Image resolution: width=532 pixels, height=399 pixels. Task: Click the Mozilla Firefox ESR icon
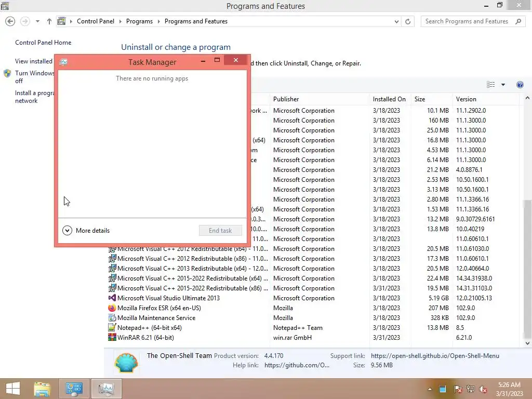(112, 308)
